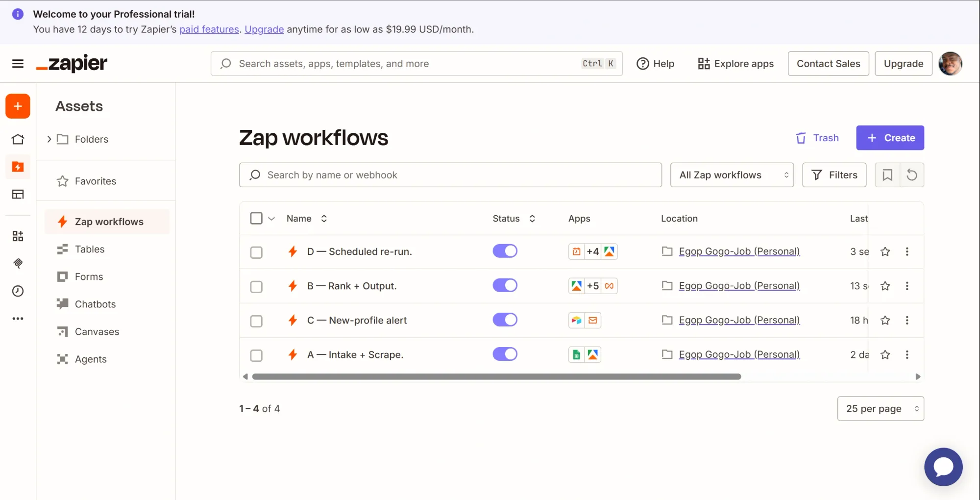
Task: Click the apps icons of C — New-profile alert
Action: pos(585,320)
